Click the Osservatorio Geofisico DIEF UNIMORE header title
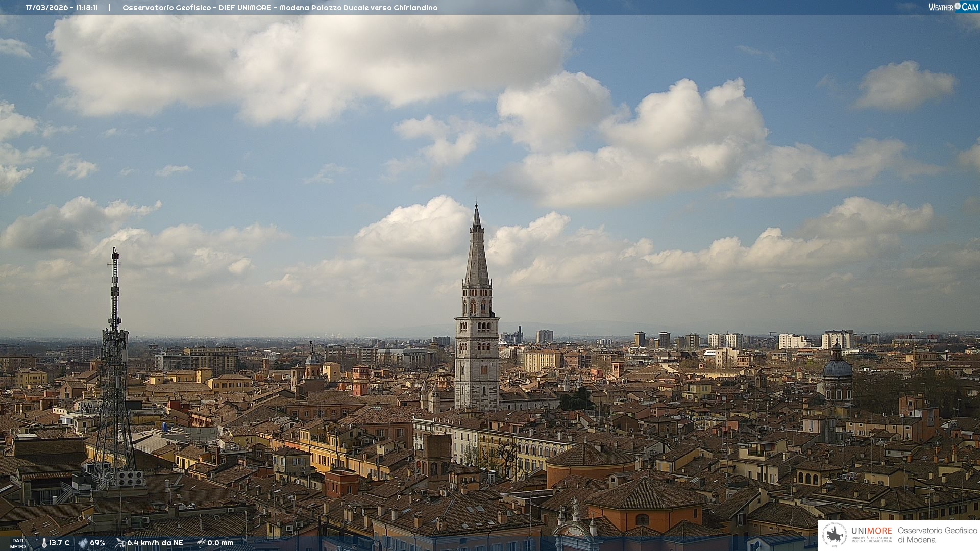The height and width of the screenshot is (551, 980). pyautogui.click(x=280, y=8)
